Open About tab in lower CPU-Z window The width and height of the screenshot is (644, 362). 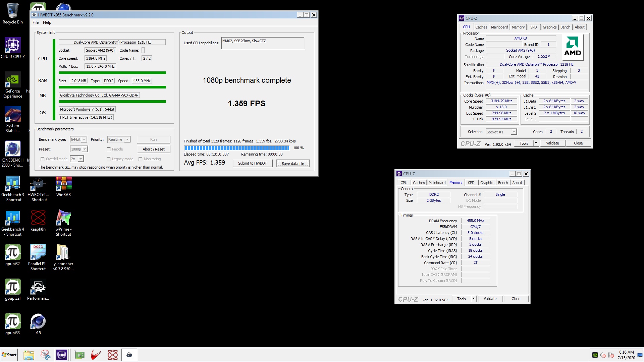coord(517,183)
